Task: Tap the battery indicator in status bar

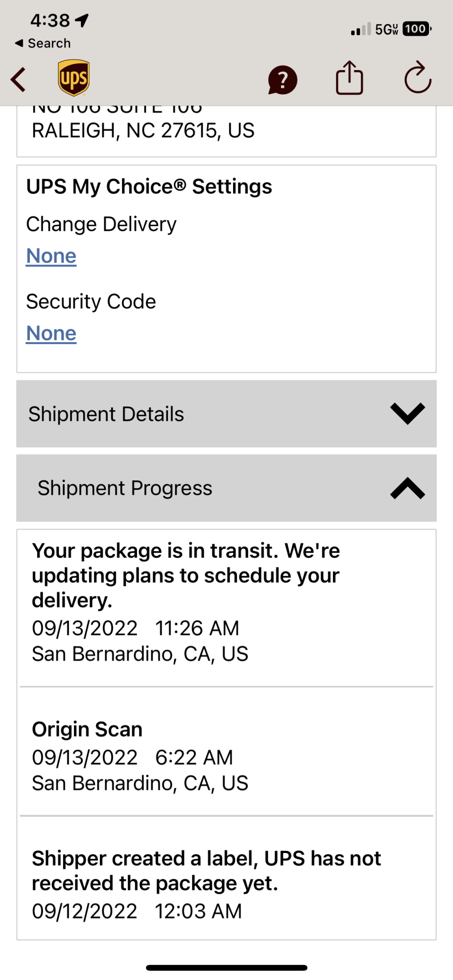Action: 416,29
